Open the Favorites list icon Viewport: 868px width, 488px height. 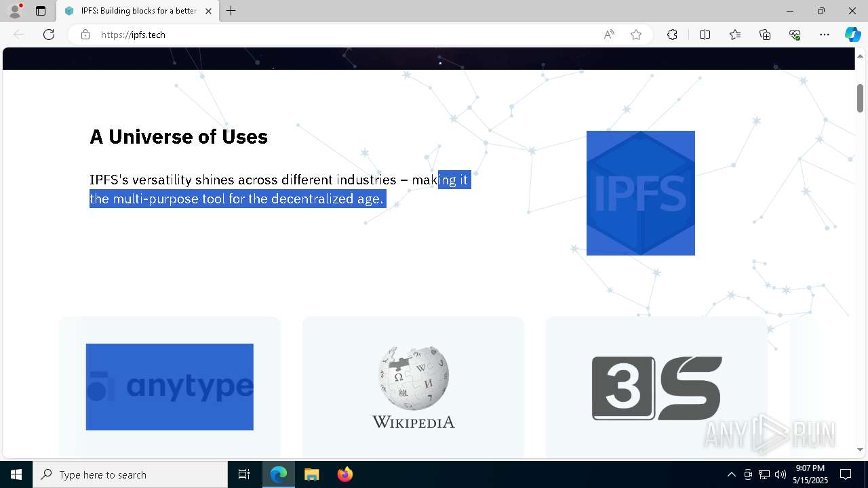click(x=735, y=35)
